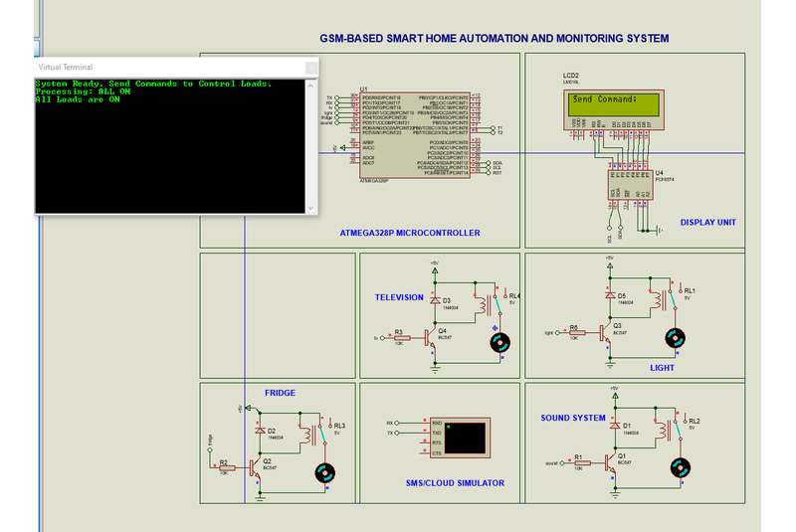Click the 'TELEVISION' label
796x532 pixels.
399,297
